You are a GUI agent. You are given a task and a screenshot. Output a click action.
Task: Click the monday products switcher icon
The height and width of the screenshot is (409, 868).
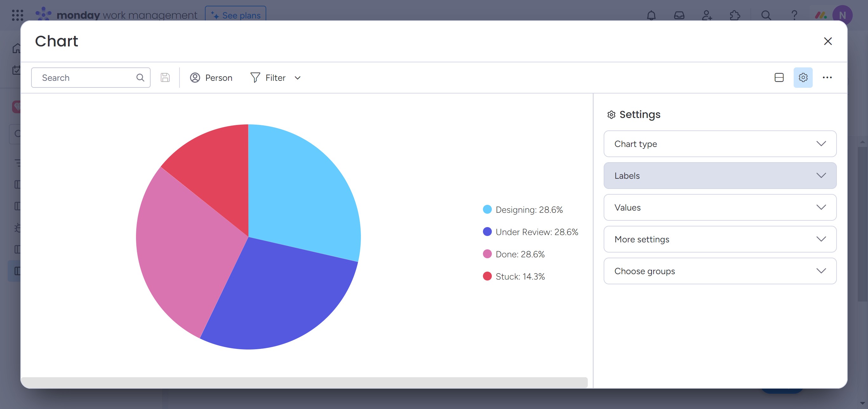pos(820,15)
